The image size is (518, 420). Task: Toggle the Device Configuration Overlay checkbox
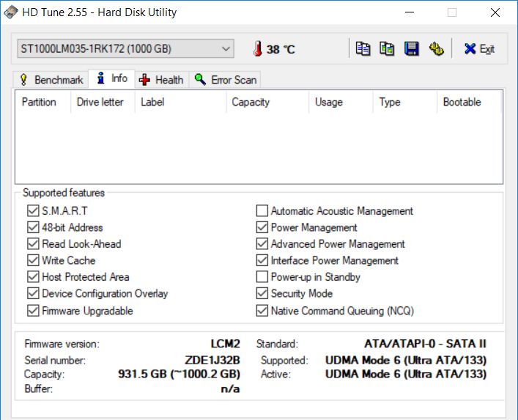tap(33, 293)
